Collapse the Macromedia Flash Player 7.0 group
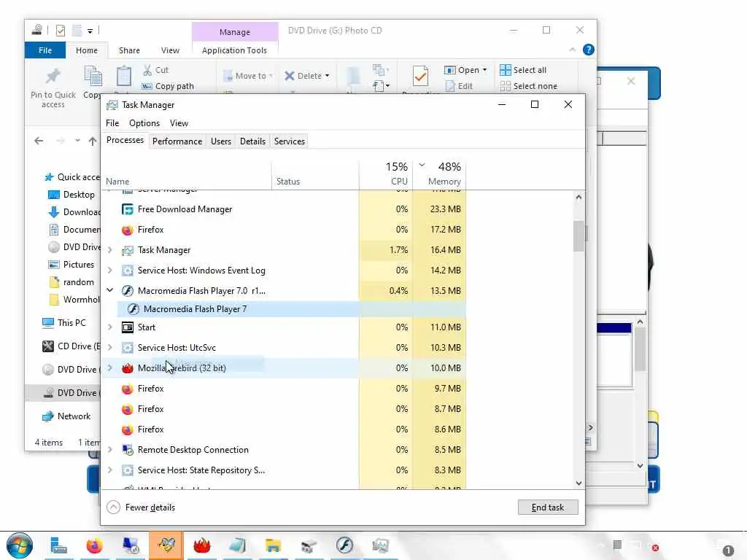Viewport: 747px width, 560px height. pyautogui.click(x=110, y=290)
